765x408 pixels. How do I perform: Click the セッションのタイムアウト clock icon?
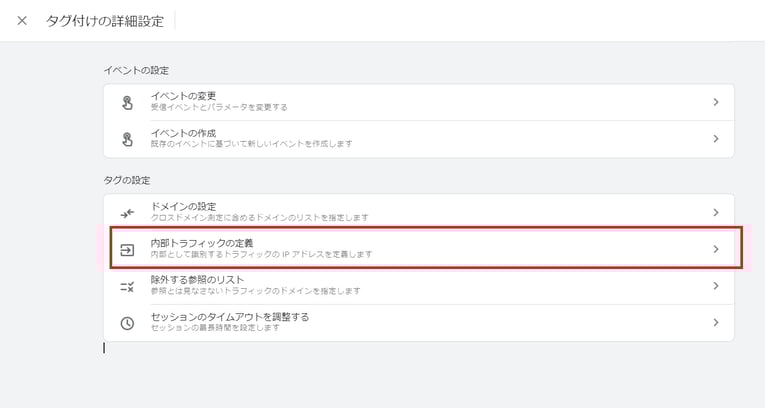tap(127, 323)
